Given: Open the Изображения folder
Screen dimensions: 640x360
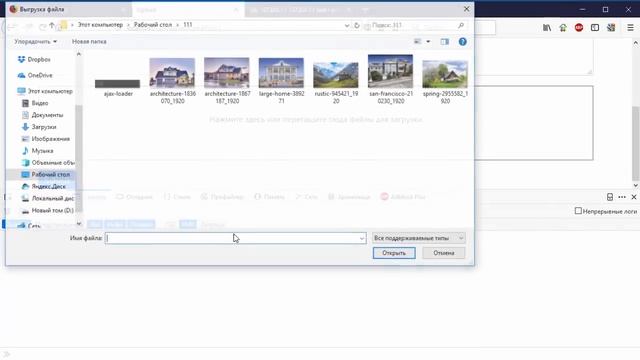Looking at the screenshot, I should click(x=46, y=139).
